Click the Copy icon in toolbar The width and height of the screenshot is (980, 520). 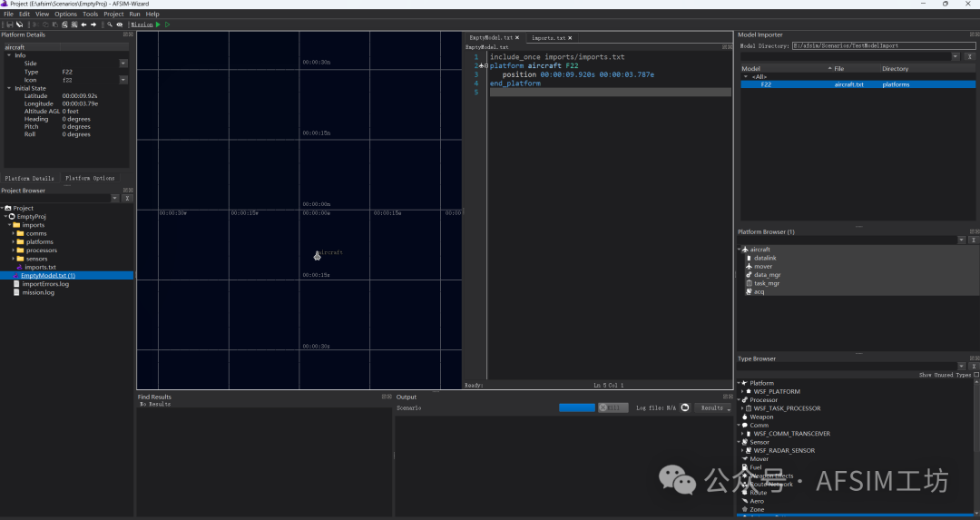coord(45,25)
